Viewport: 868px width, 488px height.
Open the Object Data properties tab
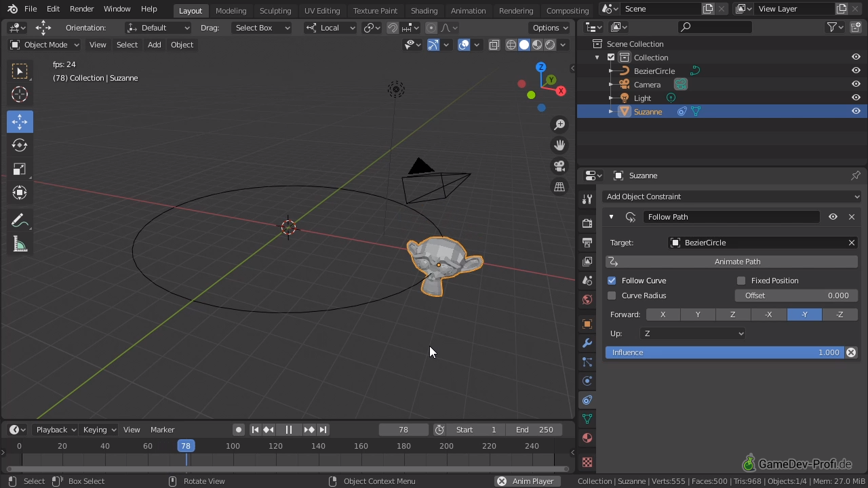point(587,418)
